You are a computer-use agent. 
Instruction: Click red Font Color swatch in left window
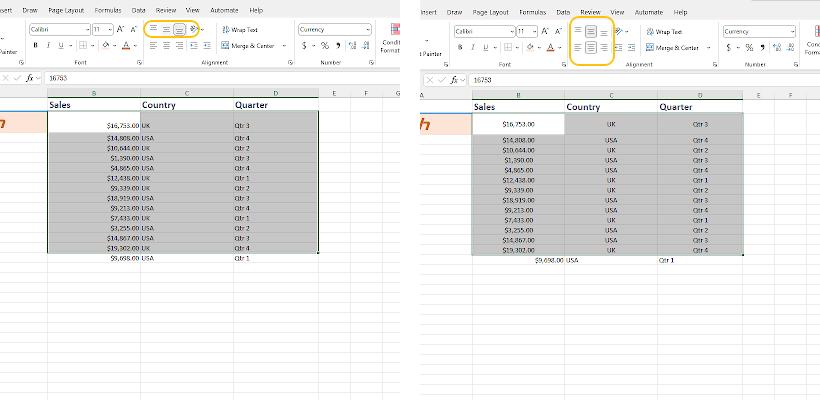129,46
